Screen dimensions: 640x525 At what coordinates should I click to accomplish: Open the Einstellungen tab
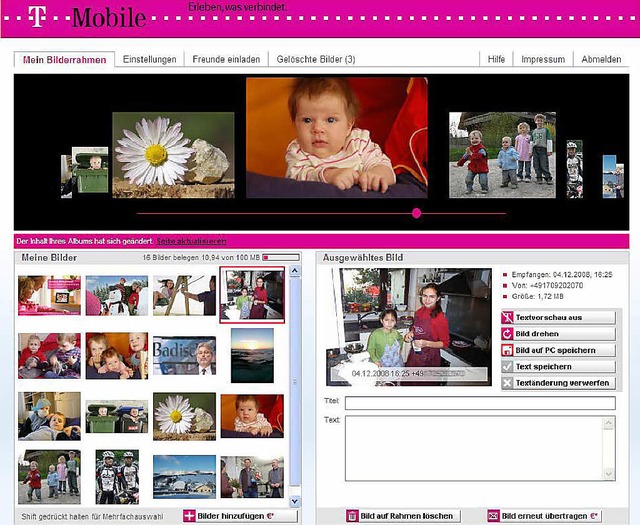pos(149,60)
